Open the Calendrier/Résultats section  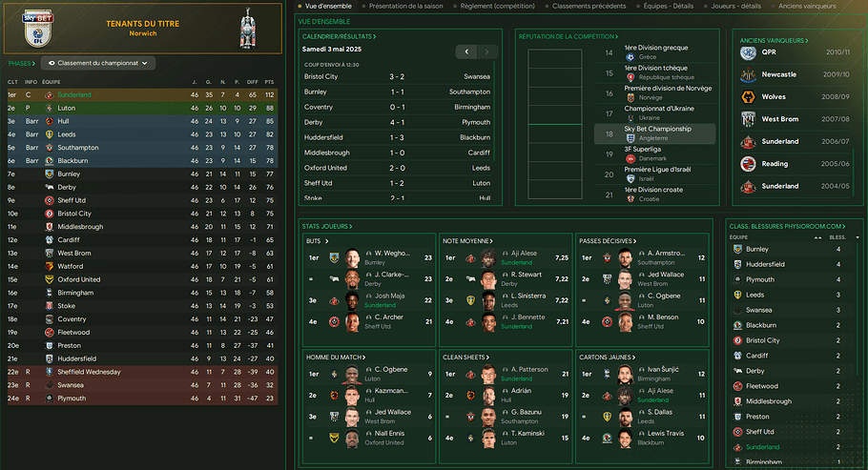coord(339,36)
